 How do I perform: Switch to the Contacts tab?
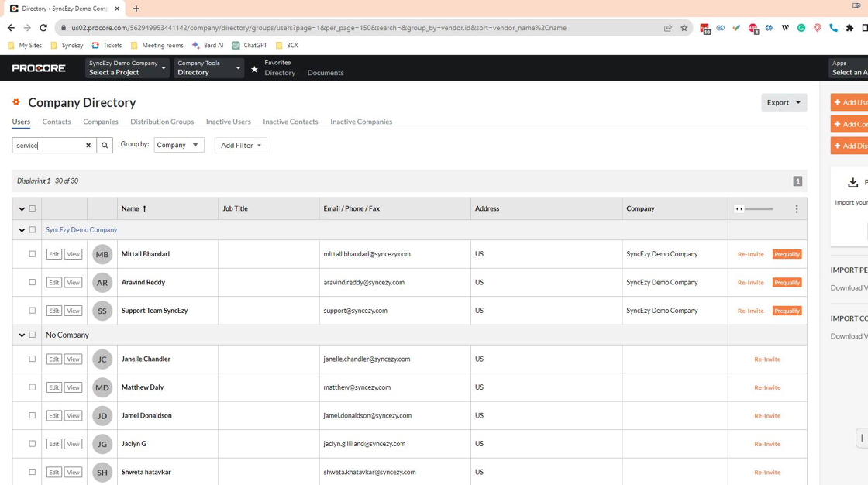coord(57,122)
